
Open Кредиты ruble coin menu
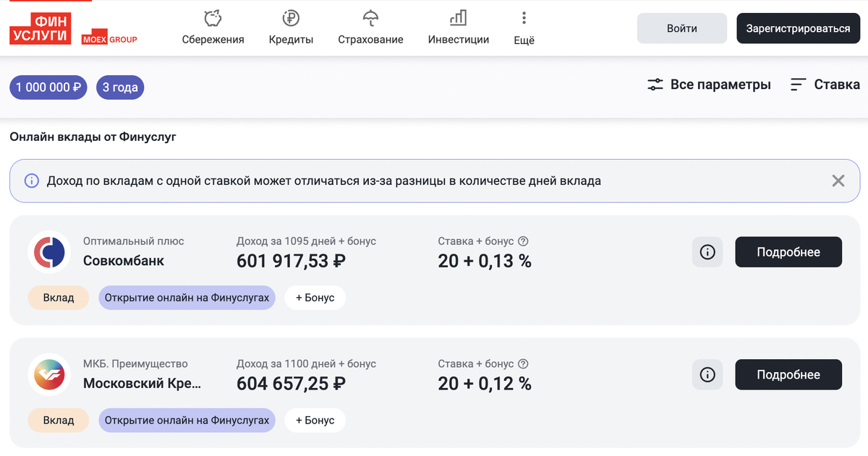[291, 27]
